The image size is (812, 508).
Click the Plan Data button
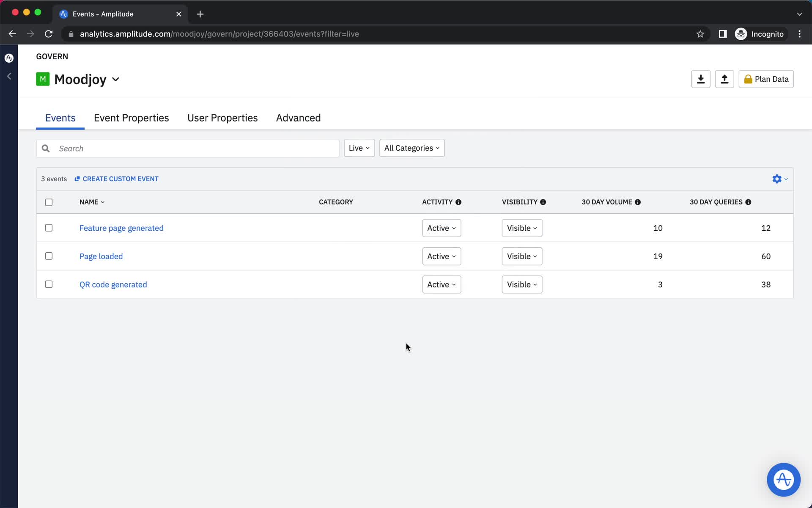pyautogui.click(x=766, y=79)
